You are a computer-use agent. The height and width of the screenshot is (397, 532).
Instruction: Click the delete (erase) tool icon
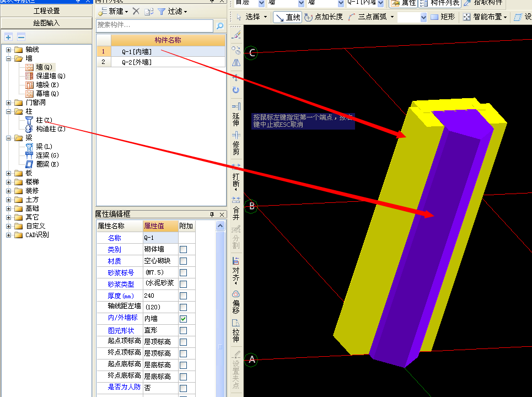(236, 35)
